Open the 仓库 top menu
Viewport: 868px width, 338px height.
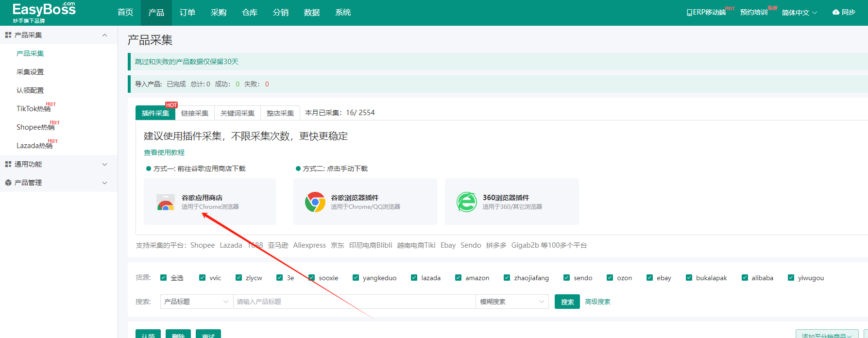coord(250,13)
